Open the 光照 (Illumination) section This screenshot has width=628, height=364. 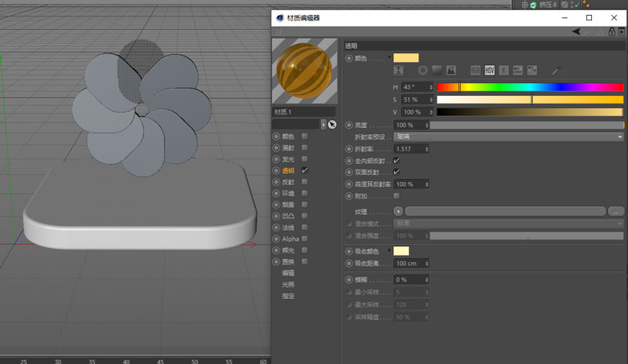[x=288, y=284]
